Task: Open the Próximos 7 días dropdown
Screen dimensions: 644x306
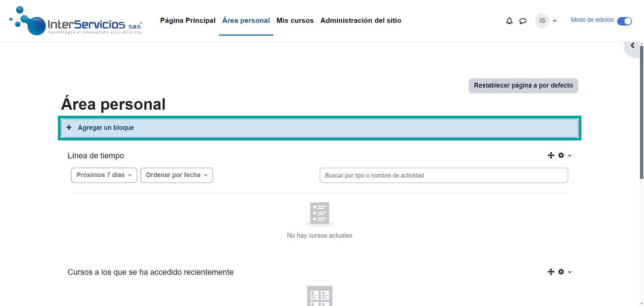Action: [104, 175]
